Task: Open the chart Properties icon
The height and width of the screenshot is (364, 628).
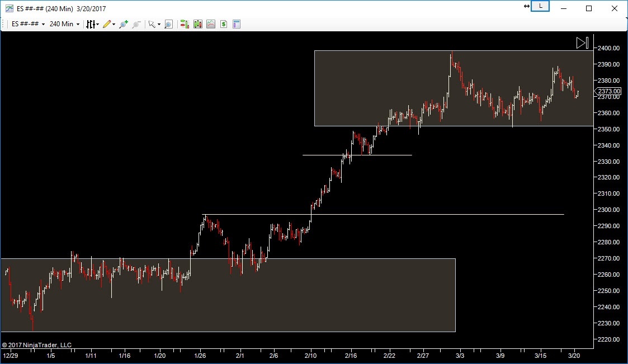Action: [x=236, y=24]
